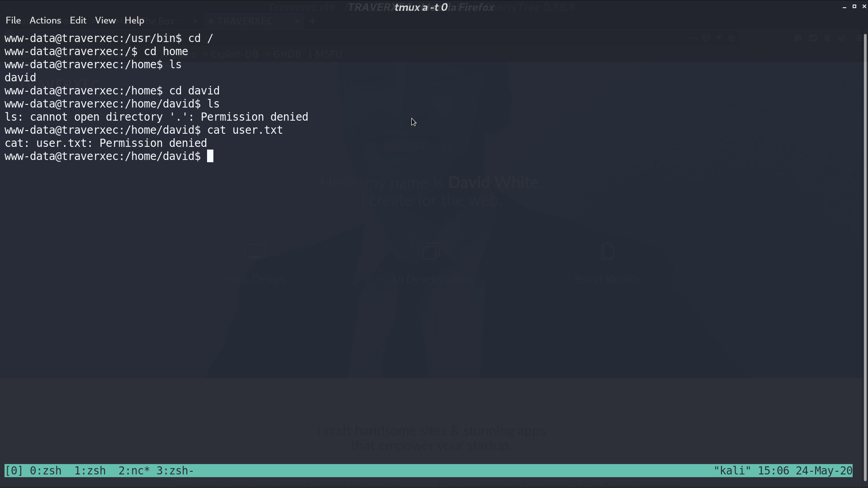The width and height of the screenshot is (868, 488).
Task: Click the 'tmux a -t 0' window title
Action: (421, 7)
